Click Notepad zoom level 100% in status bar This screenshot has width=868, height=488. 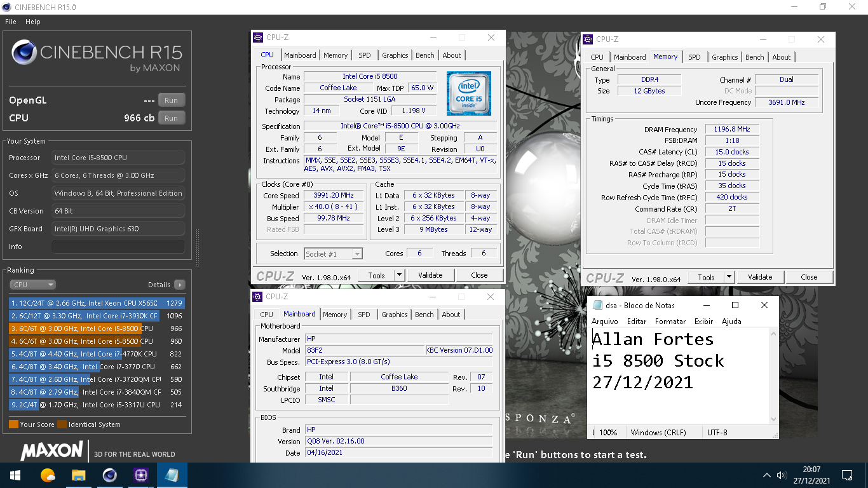pyautogui.click(x=608, y=433)
